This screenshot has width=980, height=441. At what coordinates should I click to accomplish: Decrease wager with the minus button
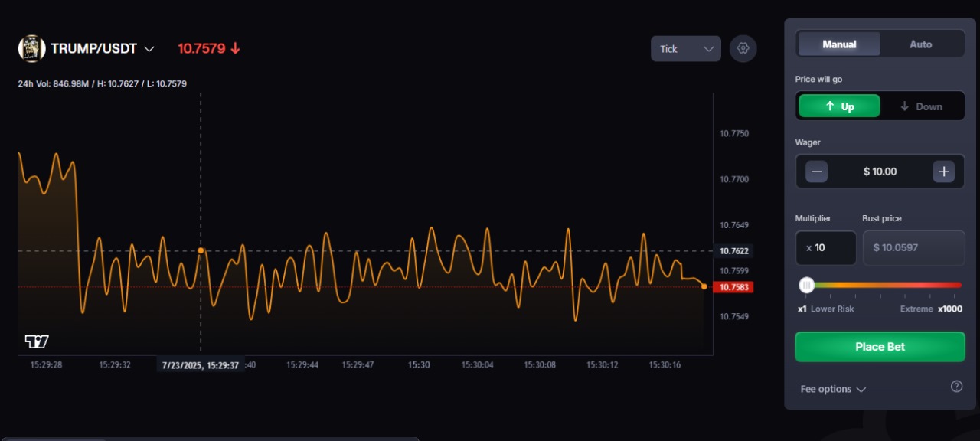pyautogui.click(x=816, y=171)
